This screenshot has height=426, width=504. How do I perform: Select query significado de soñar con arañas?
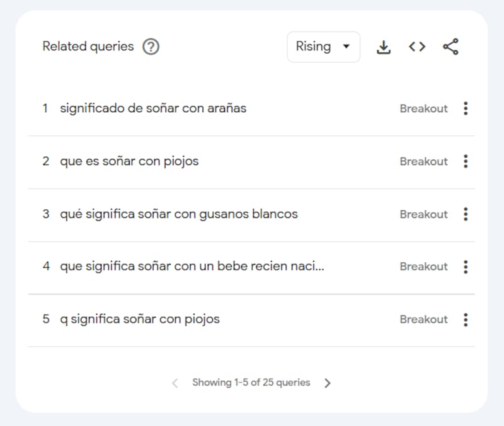click(152, 108)
